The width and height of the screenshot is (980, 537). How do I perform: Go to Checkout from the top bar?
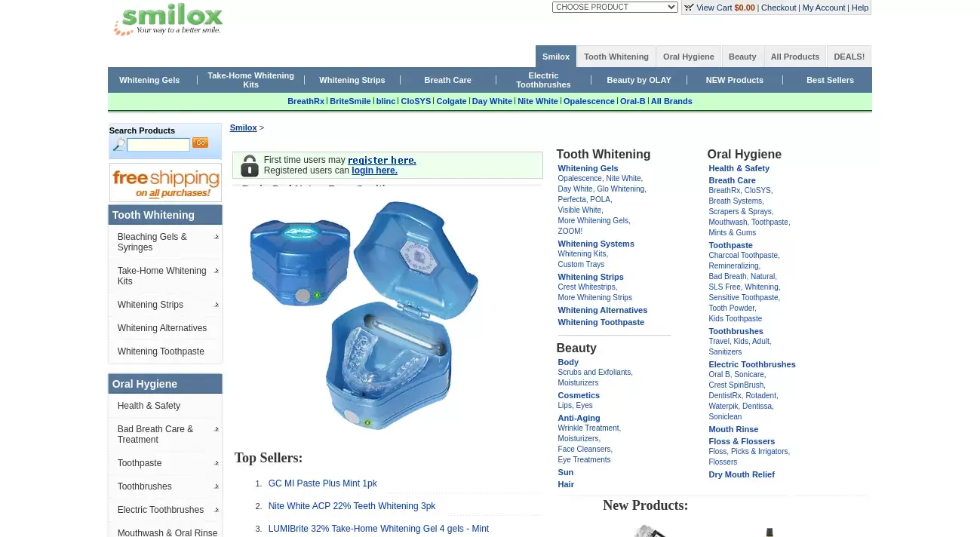(779, 8)
